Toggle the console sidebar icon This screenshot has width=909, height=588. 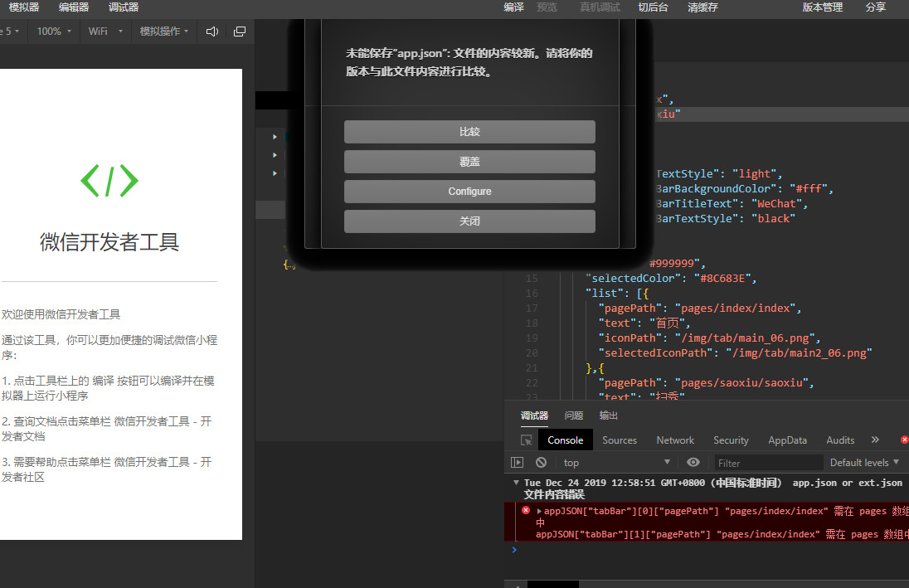[x=517, y=462]
